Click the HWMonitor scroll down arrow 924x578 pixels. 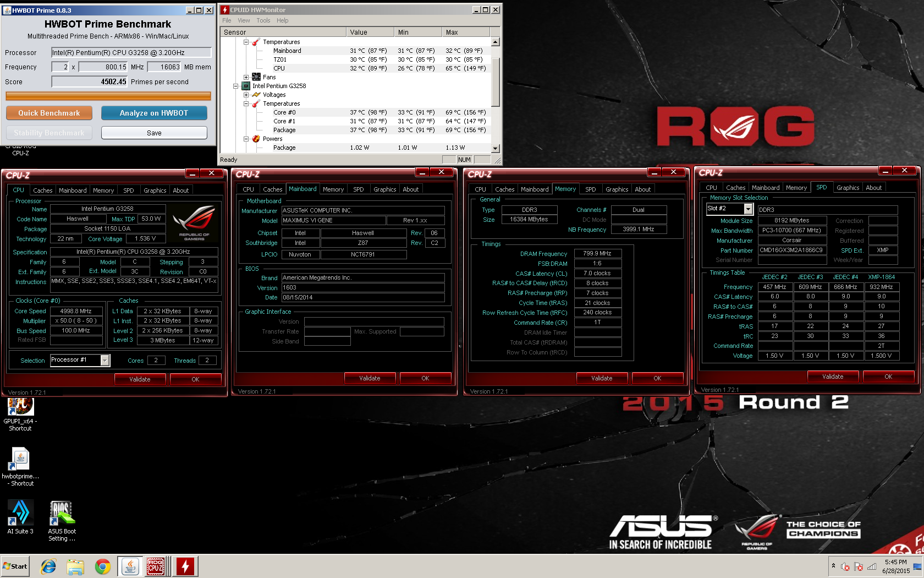point(496,148)
